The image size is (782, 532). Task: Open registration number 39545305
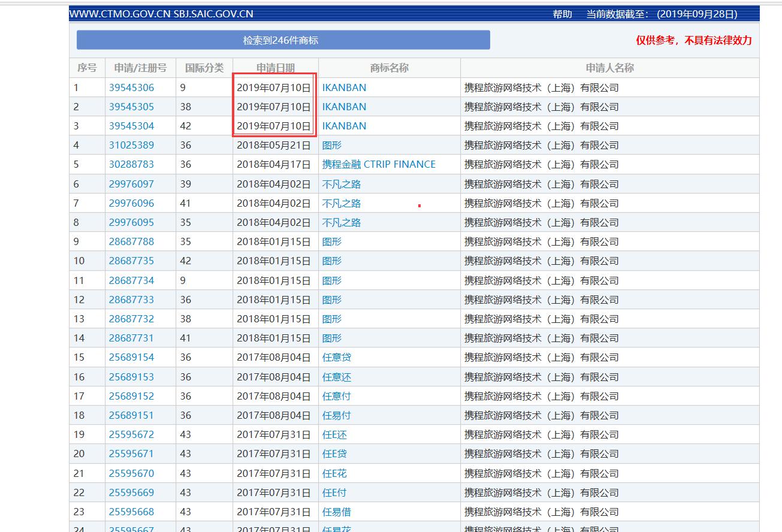131,107
